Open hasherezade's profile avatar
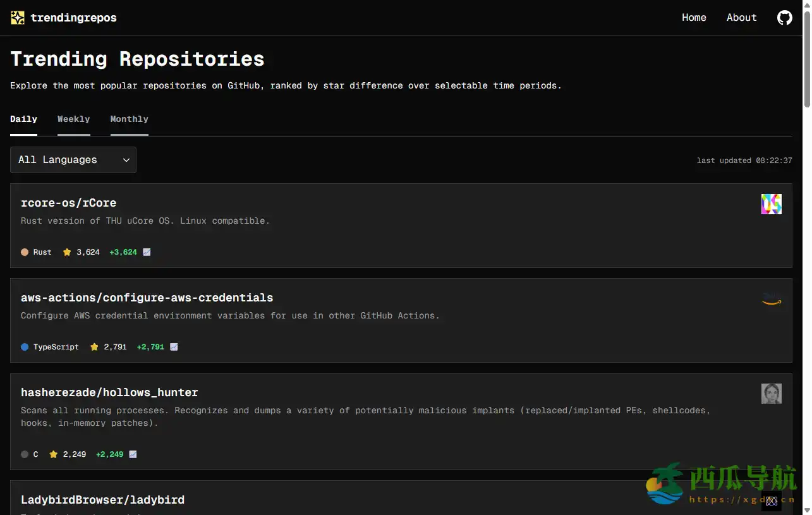This screenshot has width=812, height=515. point(771,394)
